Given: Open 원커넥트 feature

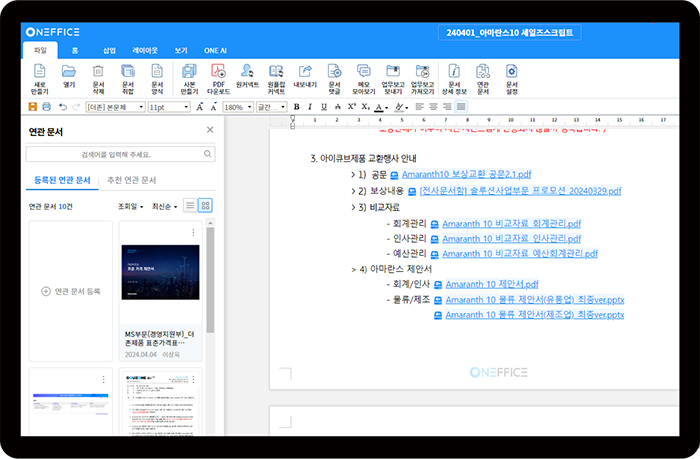Looking at the screenshot, I should (x=247, y=76).
